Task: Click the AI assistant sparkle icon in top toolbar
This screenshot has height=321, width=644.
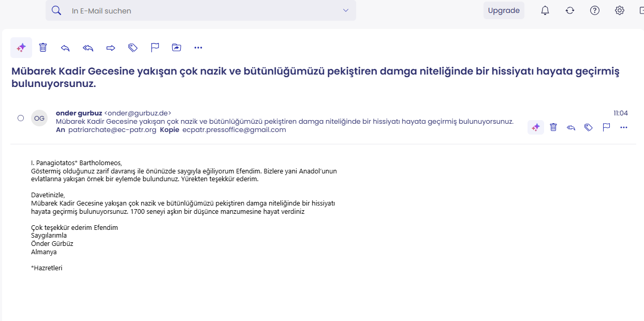Action: 21,48
